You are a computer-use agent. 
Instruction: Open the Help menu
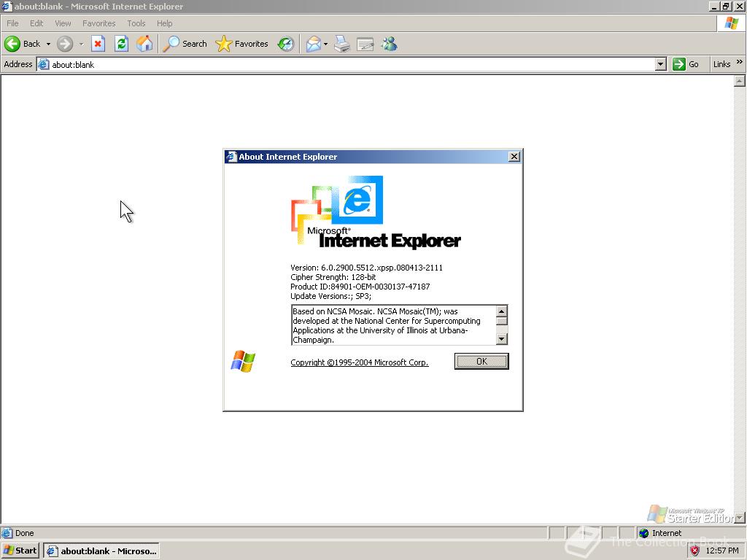point(164,23)
